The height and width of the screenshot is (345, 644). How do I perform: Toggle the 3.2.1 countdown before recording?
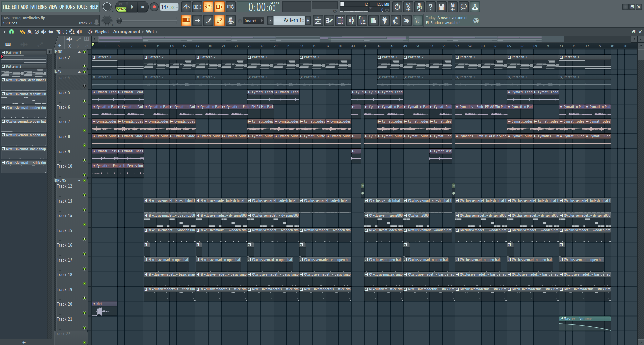pyautogui.click(x=208, y=7)
